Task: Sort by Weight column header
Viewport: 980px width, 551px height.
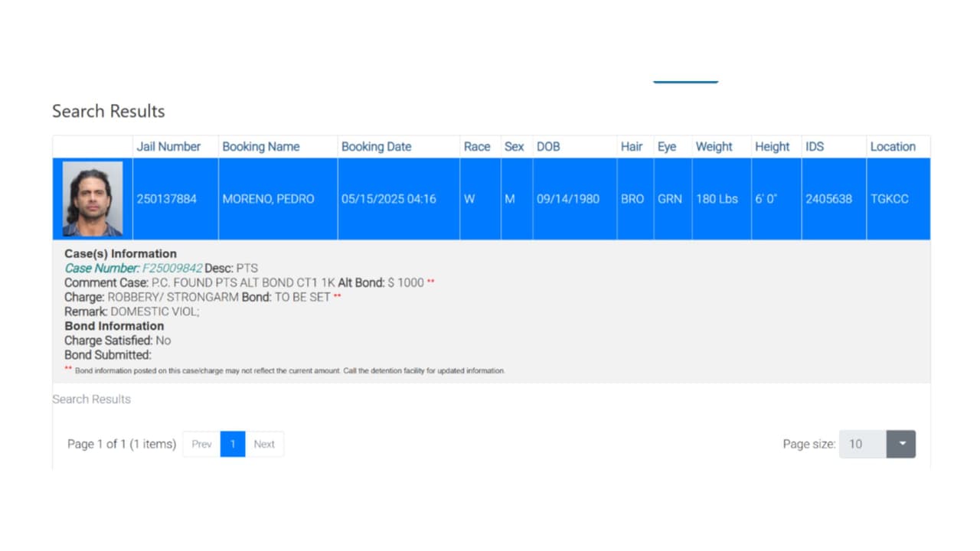Action: [714, 147]
